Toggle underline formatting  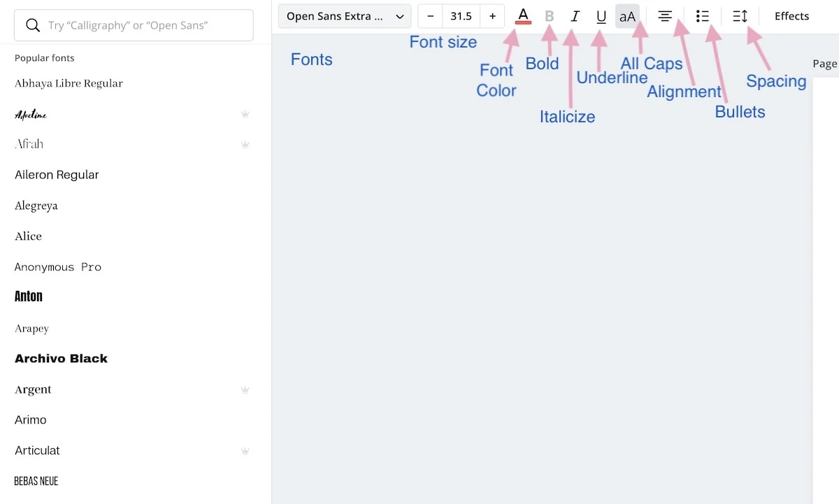point(601,16)
